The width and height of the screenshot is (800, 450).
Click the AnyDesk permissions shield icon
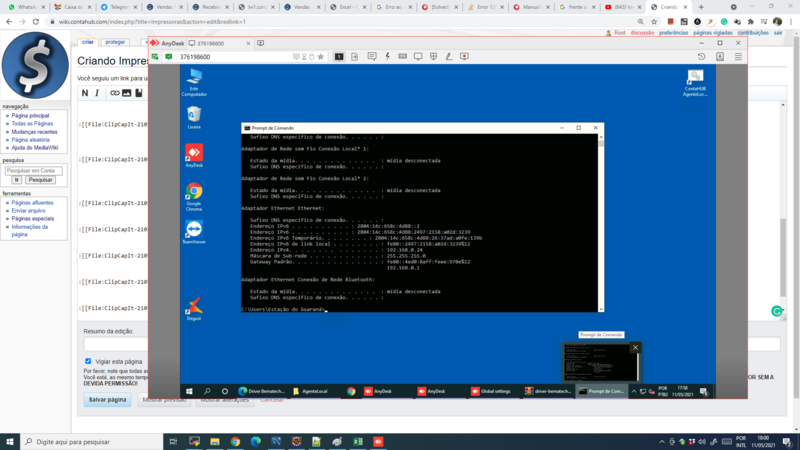click(x=433, y=57)
